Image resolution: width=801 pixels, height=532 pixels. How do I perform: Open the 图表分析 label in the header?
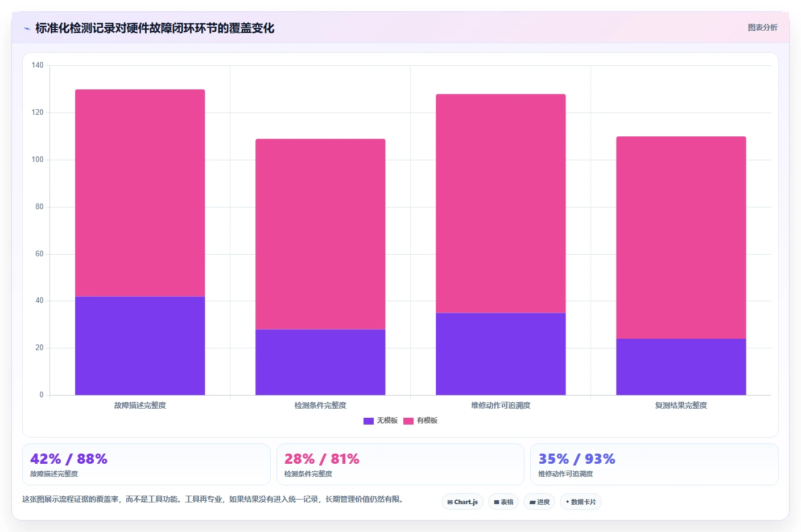762,27
